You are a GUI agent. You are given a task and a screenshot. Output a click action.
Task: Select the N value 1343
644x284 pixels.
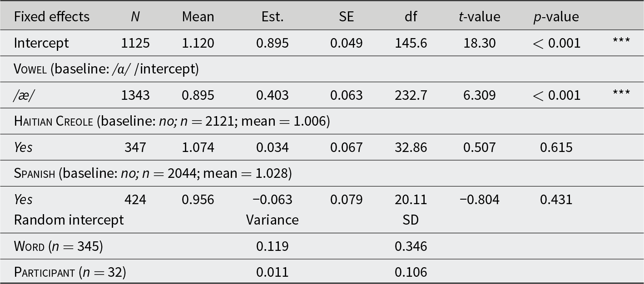[x=135, y=95]
